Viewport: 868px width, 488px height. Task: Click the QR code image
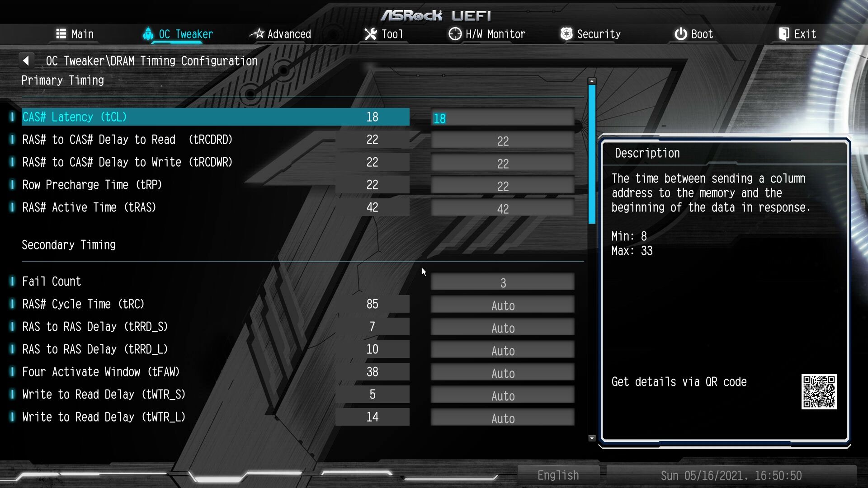819,391
